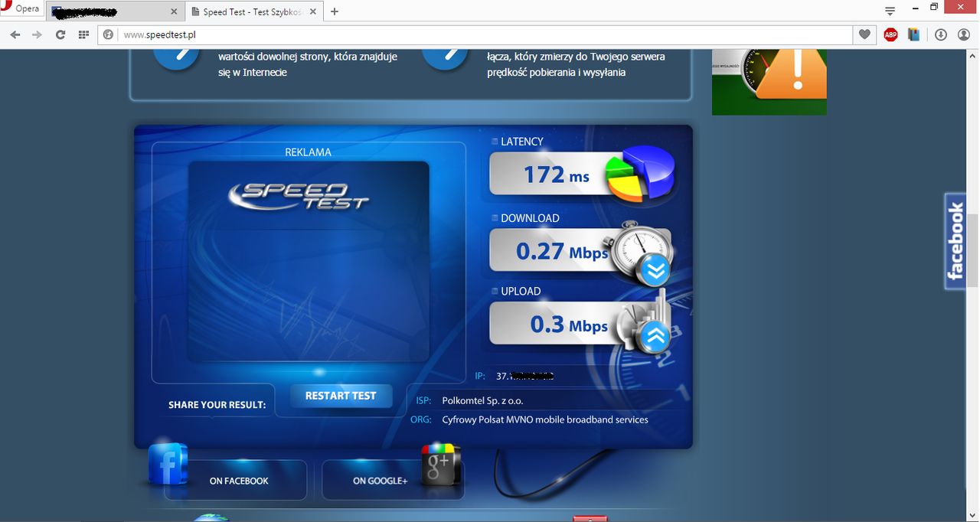Screen dimensions: 980x522
Task: Click the right blue checkmark circle icon
Action: [x=445, y=60]
